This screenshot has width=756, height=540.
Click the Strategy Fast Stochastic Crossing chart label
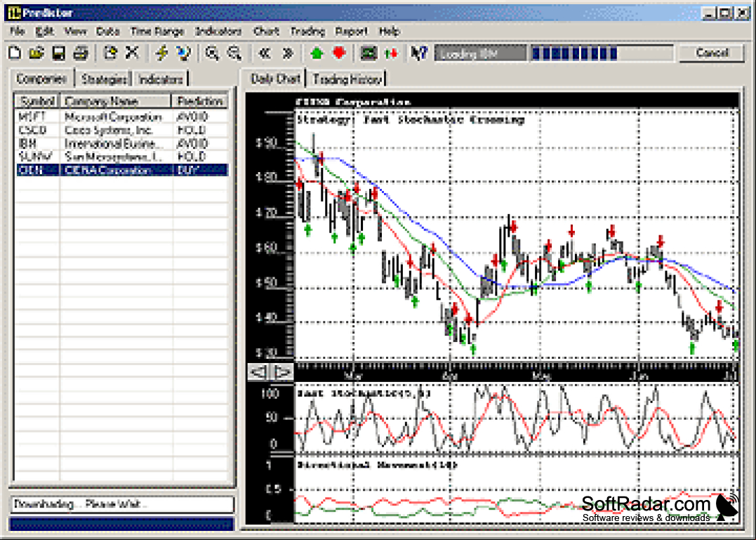(x=411, y=120)
